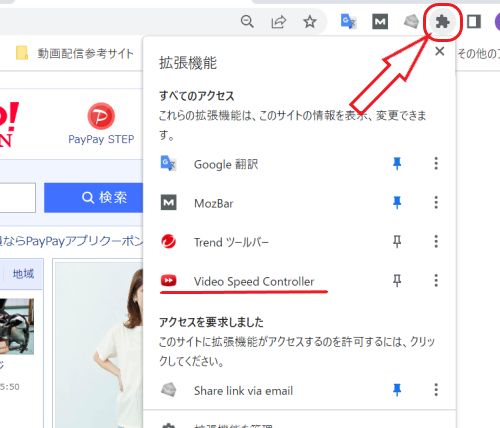Viewport: 500px width, 428px height.
Task: Click the Google 翻訳 icon in the list
Action: (169, 163)
